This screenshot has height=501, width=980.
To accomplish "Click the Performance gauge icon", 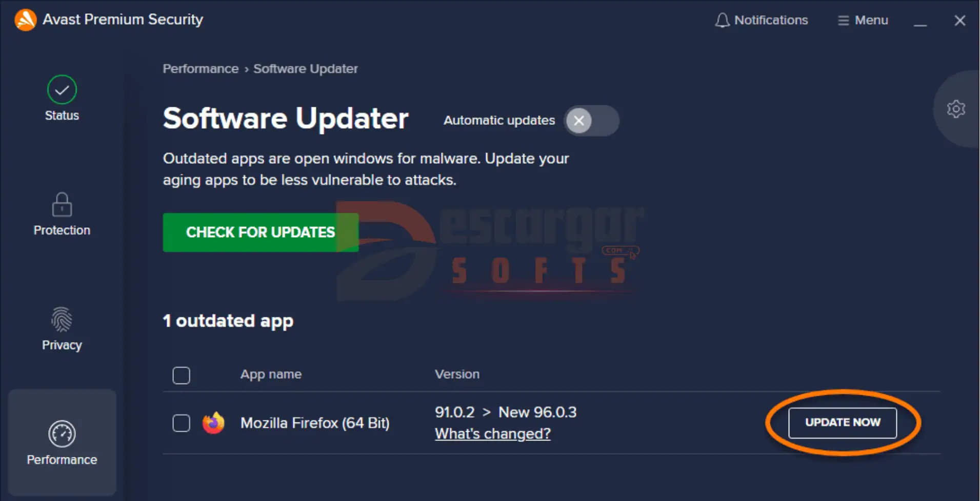I will tap(62, 434).
